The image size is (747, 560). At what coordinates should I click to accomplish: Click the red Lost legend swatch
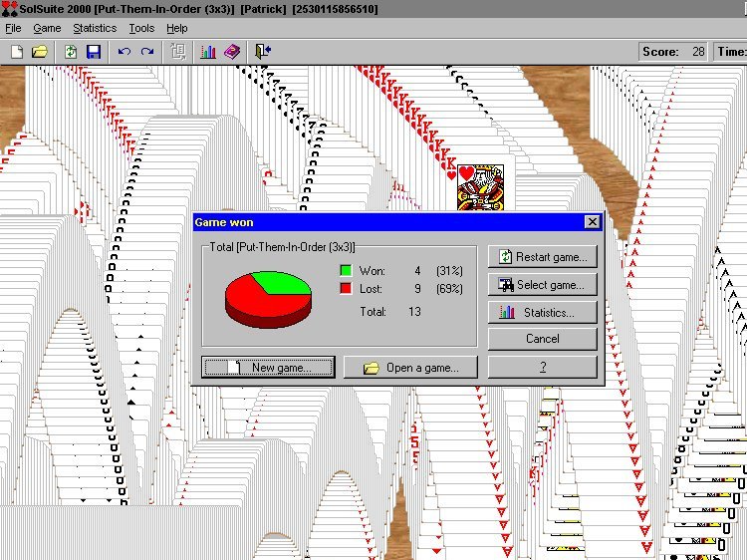[x=346, y=288]
